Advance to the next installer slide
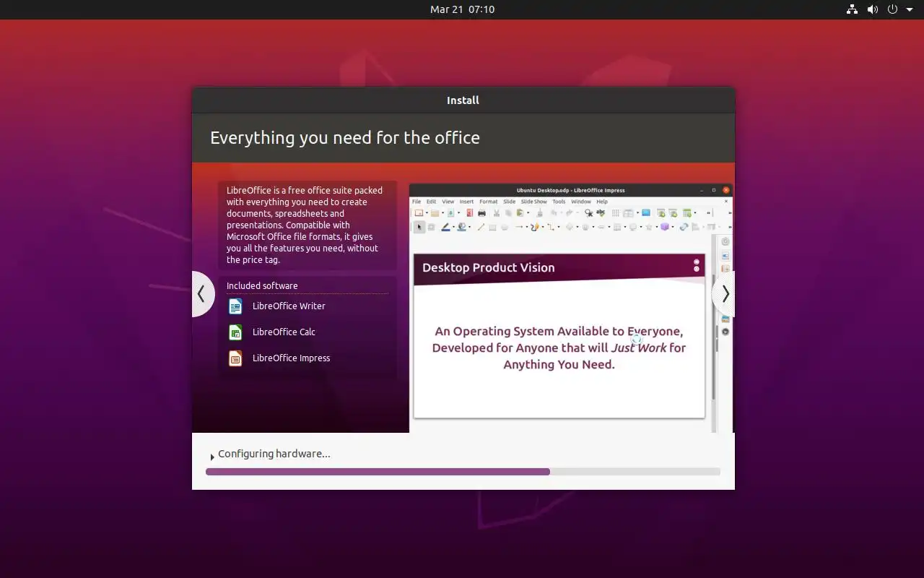The image size is (924, 578). pyautogui.click(x=725, y=294)
